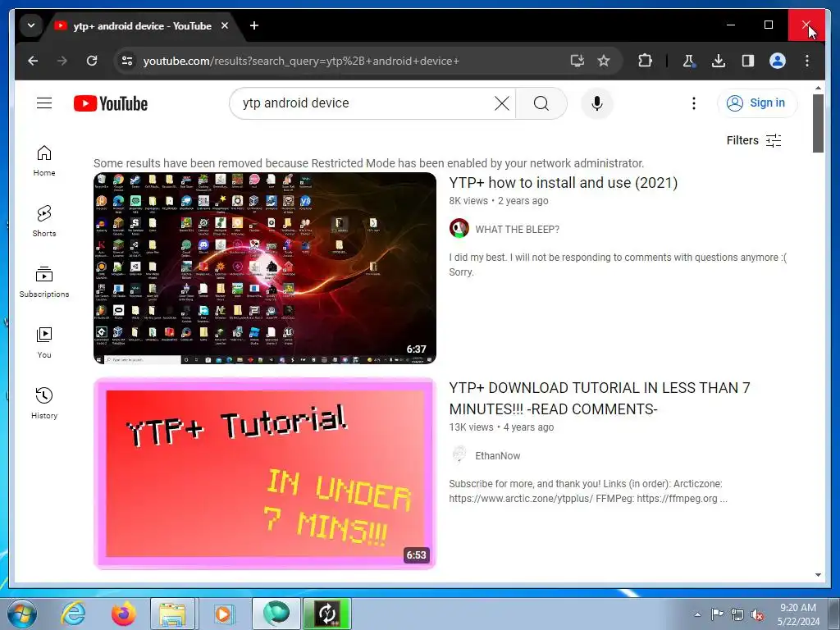840x630 pixels.
Task: Click description starting "Subscribe for more"
Action: coord(588,491)
